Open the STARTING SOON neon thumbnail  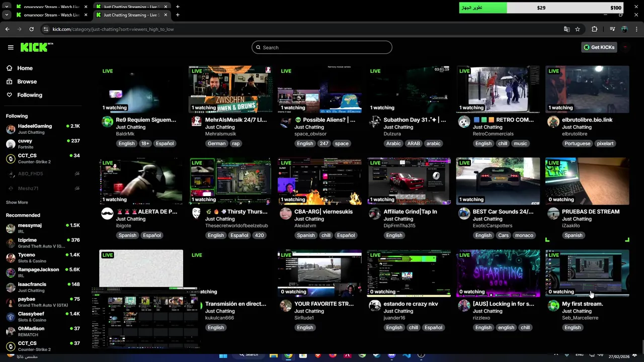(x=498, y=273)
